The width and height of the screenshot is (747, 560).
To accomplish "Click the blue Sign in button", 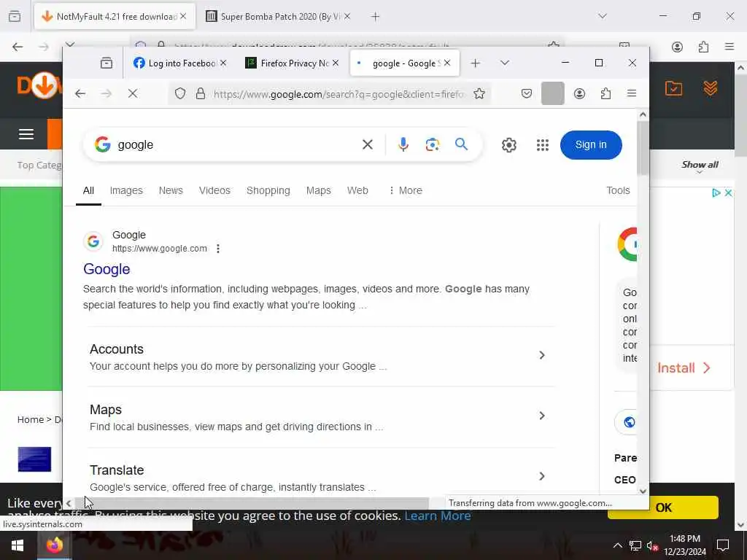I will pos(591,145).
